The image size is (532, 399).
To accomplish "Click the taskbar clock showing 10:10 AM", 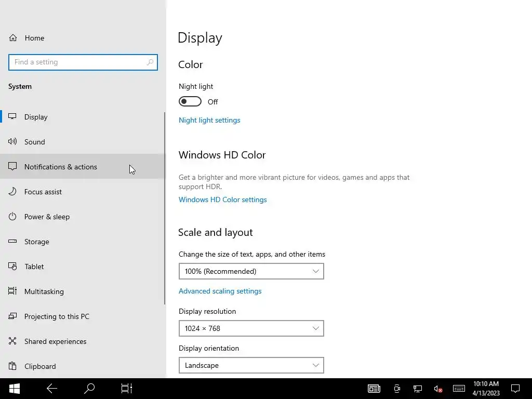I will tap(486, 389).
